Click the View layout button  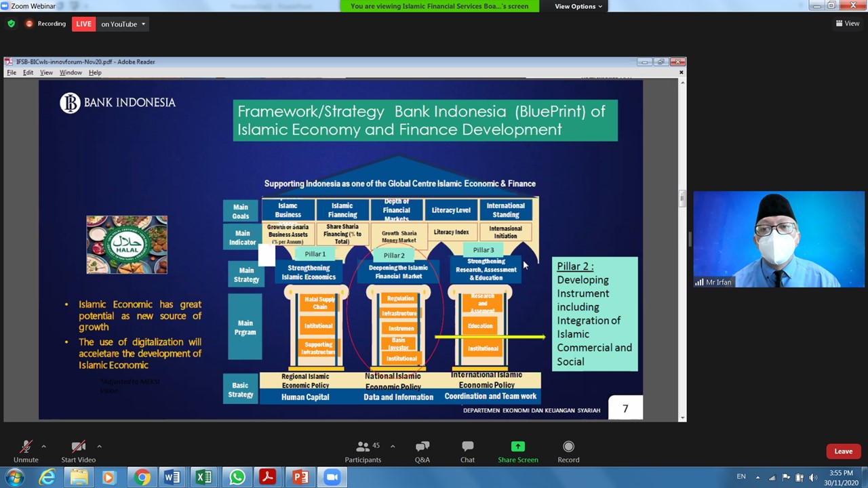848,23
